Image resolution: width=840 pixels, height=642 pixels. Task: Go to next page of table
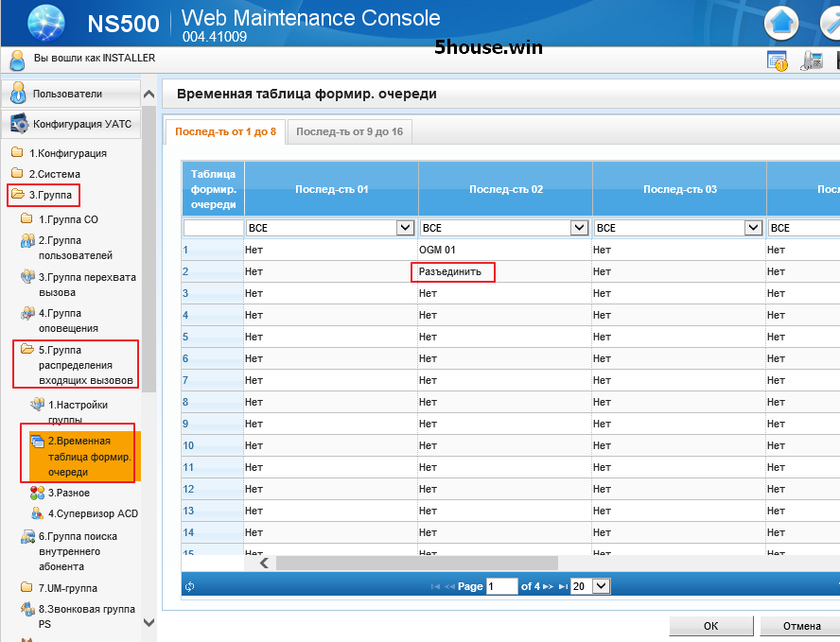[548, 586]
